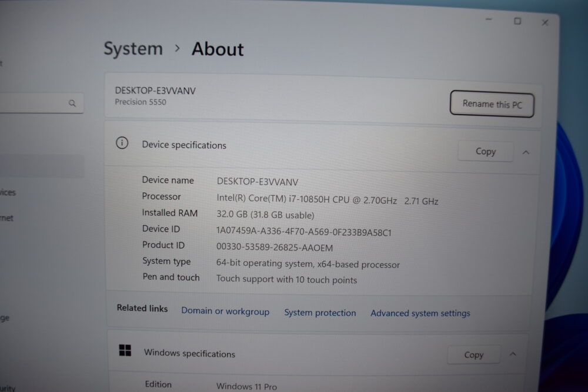This screenshot has width=588, height=392.
Task: Click the Pen and touch label
Action: pos(171,277)
